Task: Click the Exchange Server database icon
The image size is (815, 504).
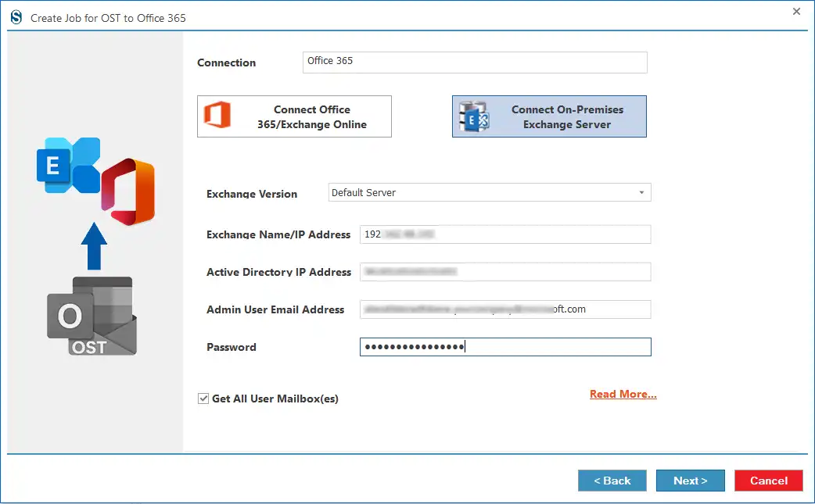Action: coord(473,116)
